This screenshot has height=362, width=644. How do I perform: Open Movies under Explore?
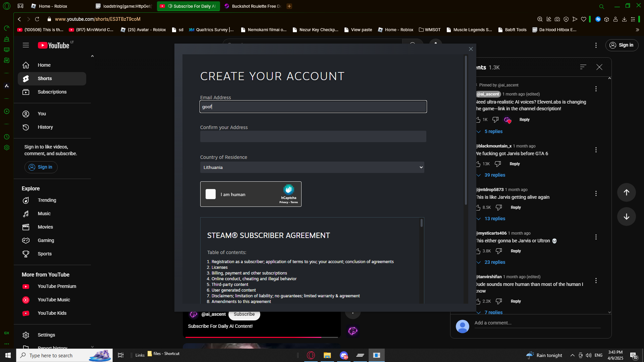pyautogui.click(x=52, y=227)
